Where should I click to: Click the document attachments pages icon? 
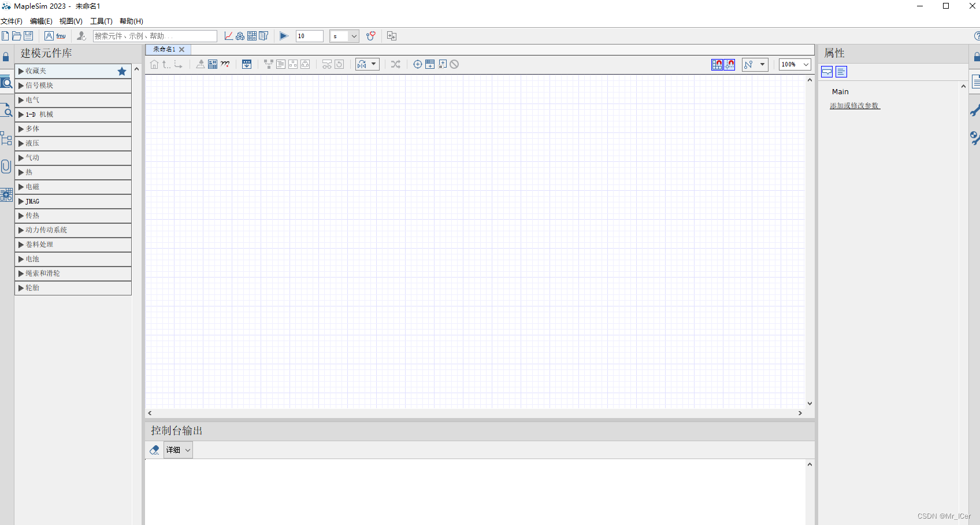pos(263,36)
